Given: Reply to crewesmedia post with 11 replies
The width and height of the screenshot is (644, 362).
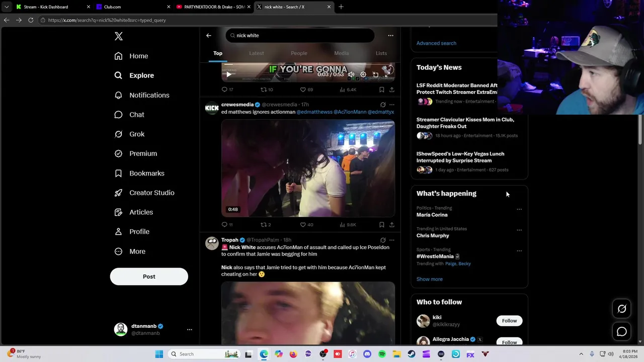Looking at the screenshot, I should (227, 225).
